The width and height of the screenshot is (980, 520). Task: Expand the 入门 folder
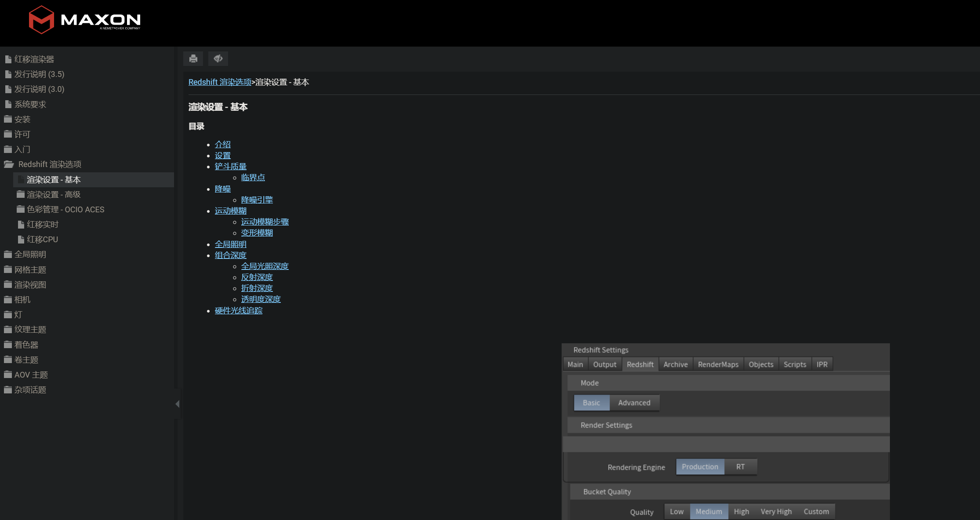(x=22, y=149)
